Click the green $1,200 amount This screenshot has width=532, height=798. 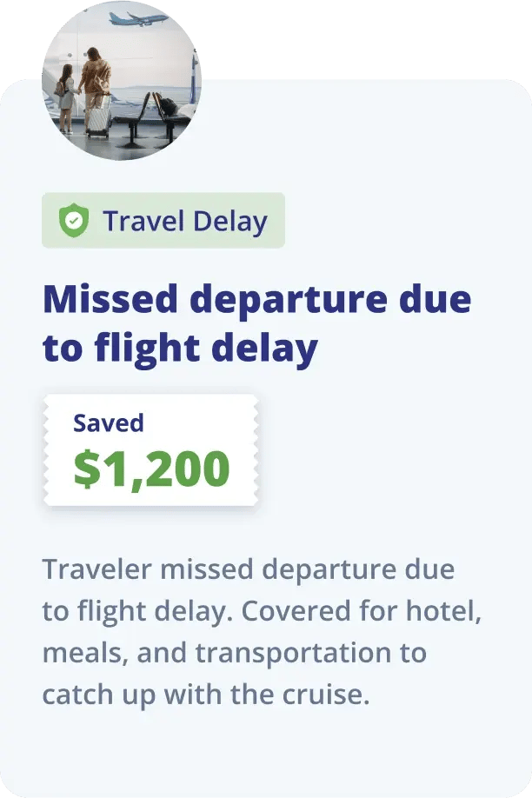click(x=151, y=469)
